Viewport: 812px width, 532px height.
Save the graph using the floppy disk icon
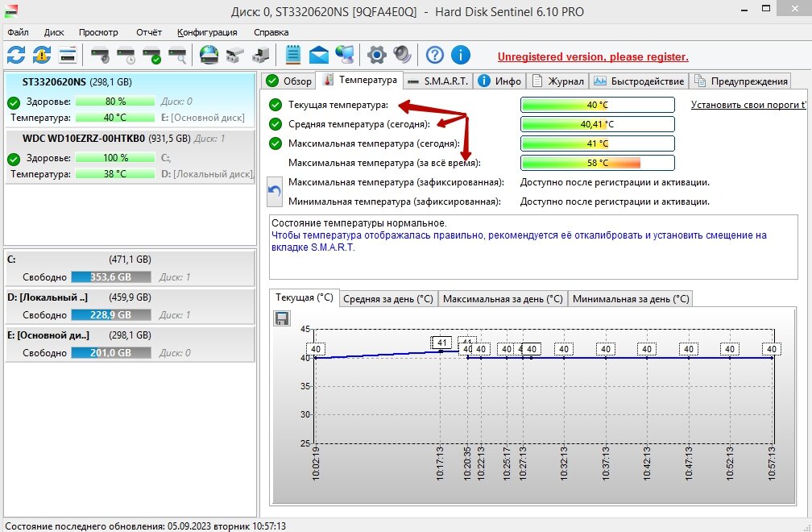(x=282, y=318)
